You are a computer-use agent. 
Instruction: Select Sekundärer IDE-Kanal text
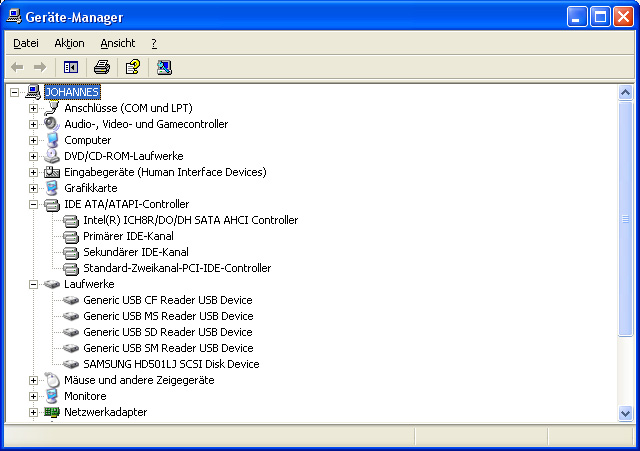coord(136,252)
